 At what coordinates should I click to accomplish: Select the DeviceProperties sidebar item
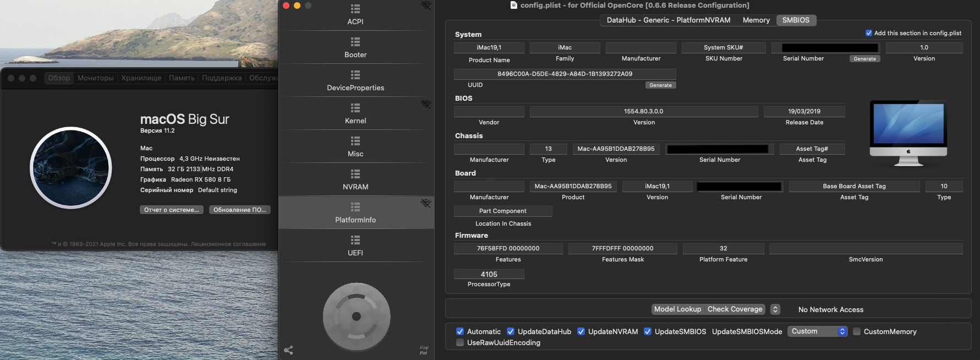click(x=355, y=81)
